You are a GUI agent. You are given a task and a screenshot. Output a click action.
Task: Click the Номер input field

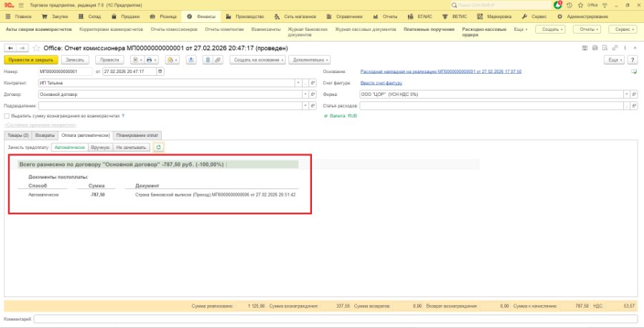(65, 72)
